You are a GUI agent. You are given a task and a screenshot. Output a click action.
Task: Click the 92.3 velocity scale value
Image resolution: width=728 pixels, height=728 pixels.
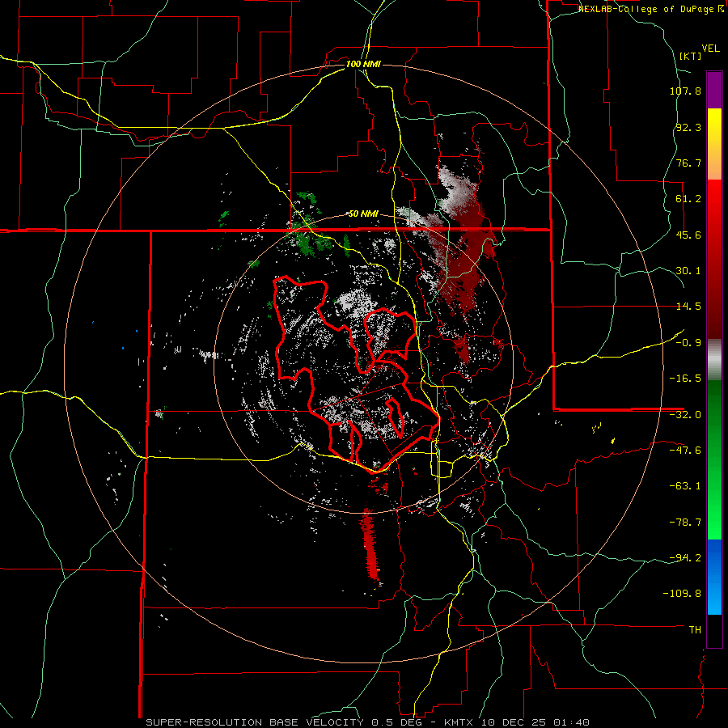tap(688, 127)
